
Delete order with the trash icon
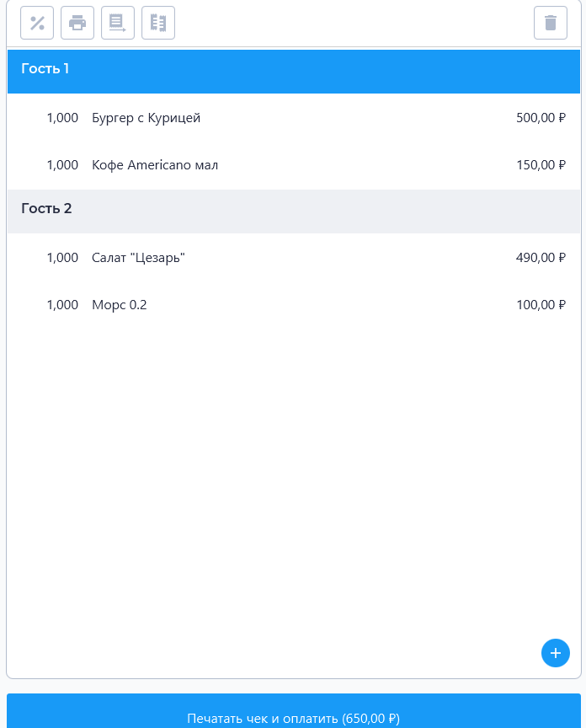551,23
